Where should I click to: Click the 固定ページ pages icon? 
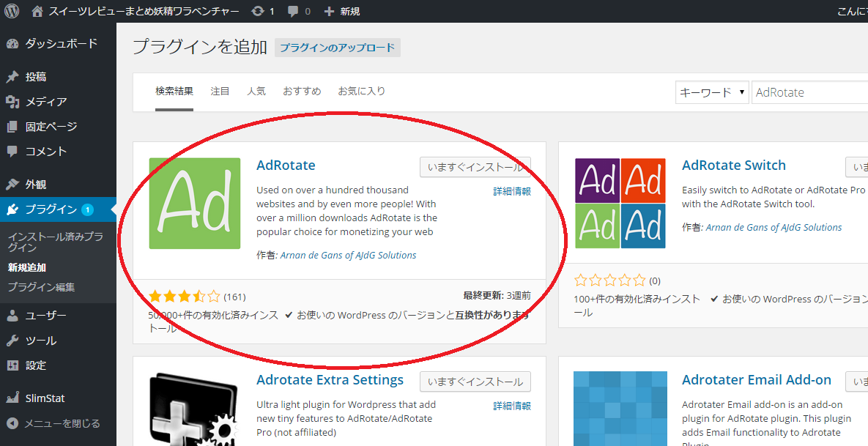pyautogui.click(x=12, y=127)
